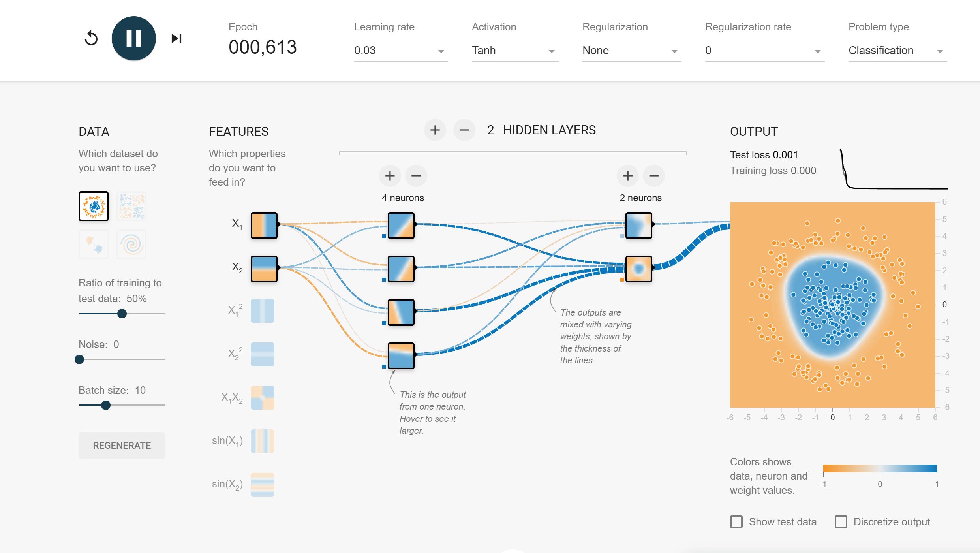The width and height of the screenshot is (980, 553).
Task: Click the HIDDEN LAYERS heading
Action: [x=549, y=130]
